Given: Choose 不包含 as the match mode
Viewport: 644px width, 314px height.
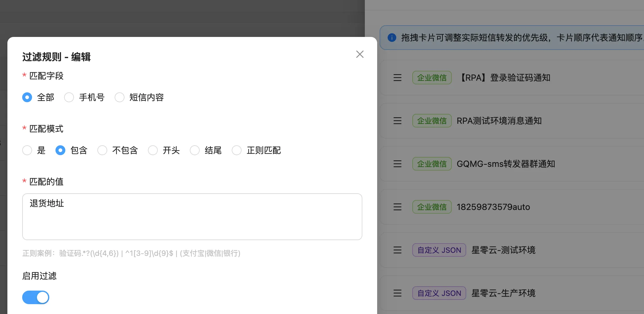Looking at the screenshot, I should 102,150.
